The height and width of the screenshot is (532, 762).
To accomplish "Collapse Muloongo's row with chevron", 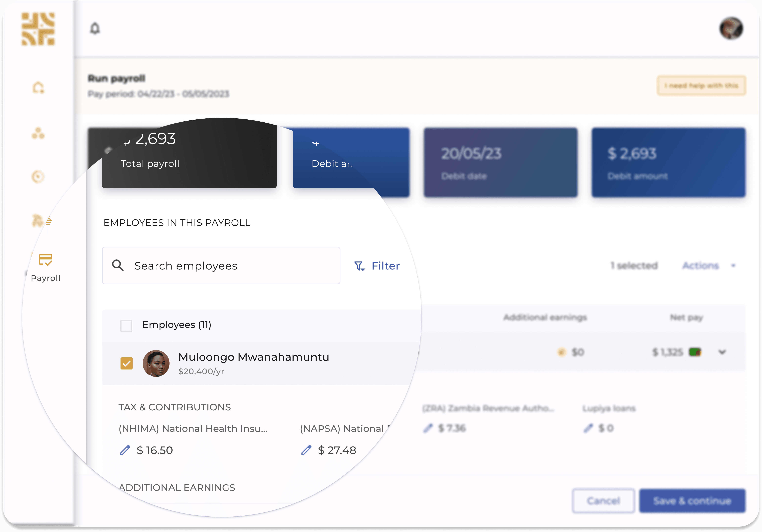I will pyautogui.click(x=722, y=352).
